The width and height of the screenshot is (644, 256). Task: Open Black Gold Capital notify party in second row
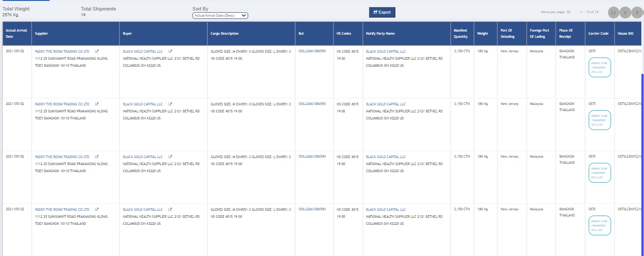pos(386,104)
